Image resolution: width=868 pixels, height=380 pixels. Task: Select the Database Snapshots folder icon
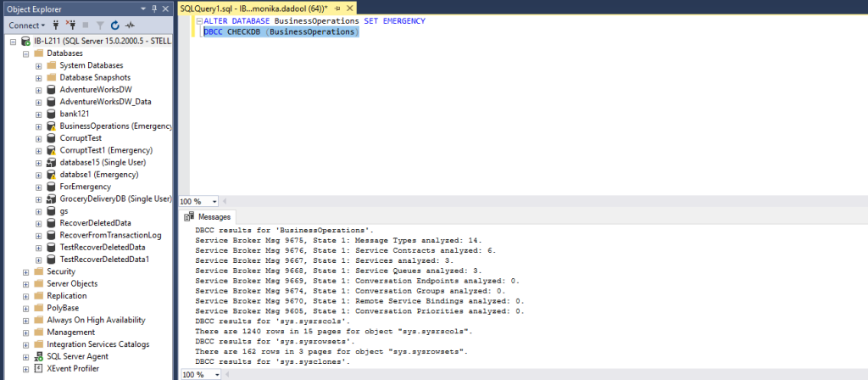[x=51, y=77]
